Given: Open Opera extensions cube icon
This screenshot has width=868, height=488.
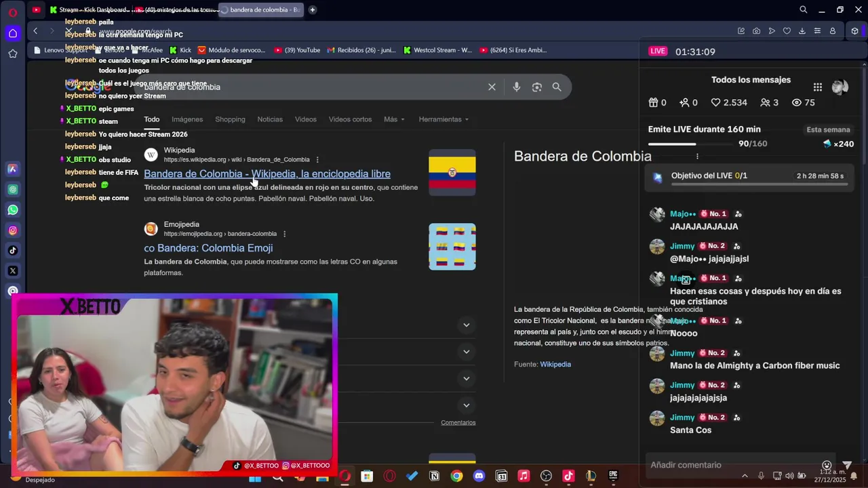Looking at the screenshot, I should coord(854,30).
